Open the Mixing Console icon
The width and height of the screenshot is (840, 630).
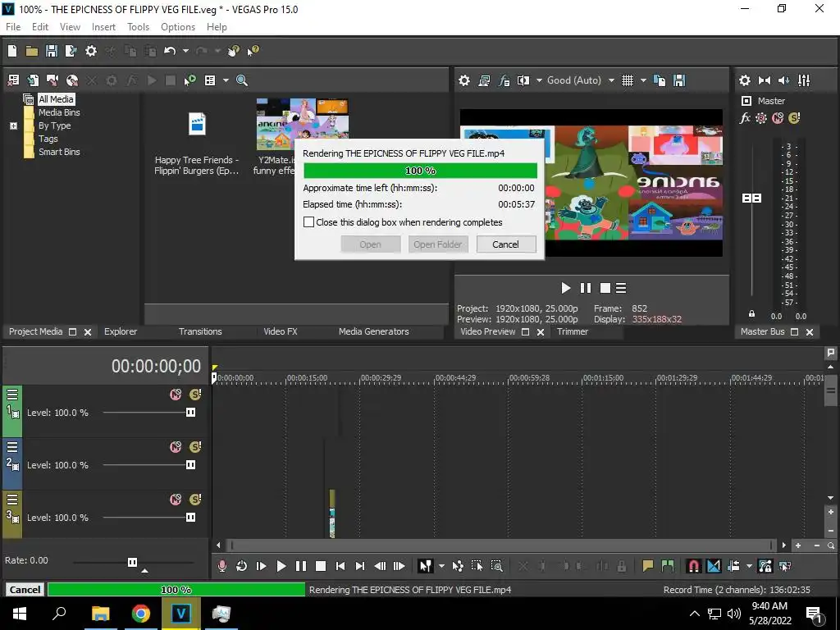coord(804,80)
